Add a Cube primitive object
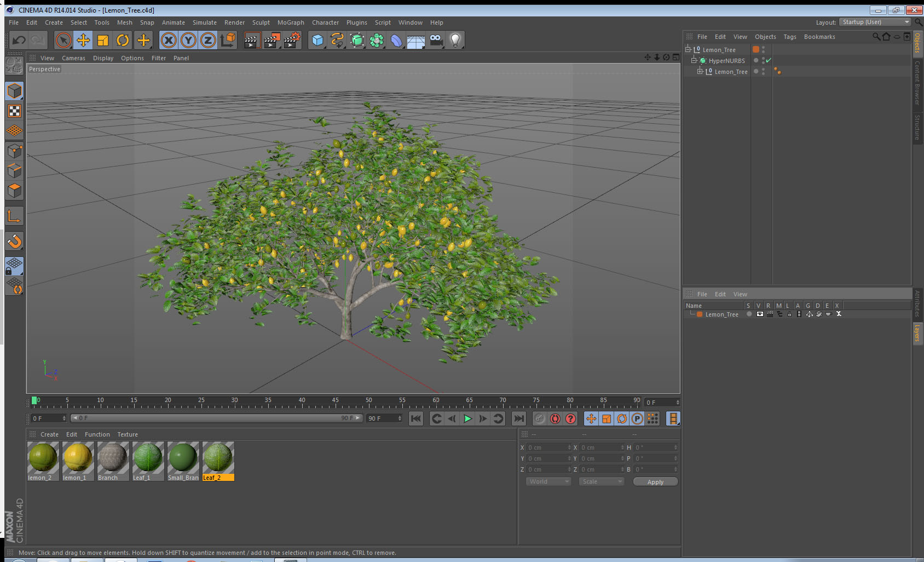The image size is (924, 562). pos(317,40)
